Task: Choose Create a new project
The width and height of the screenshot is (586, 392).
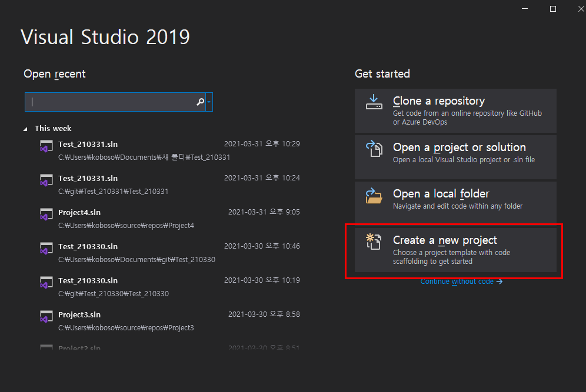Action: point(455,250)
